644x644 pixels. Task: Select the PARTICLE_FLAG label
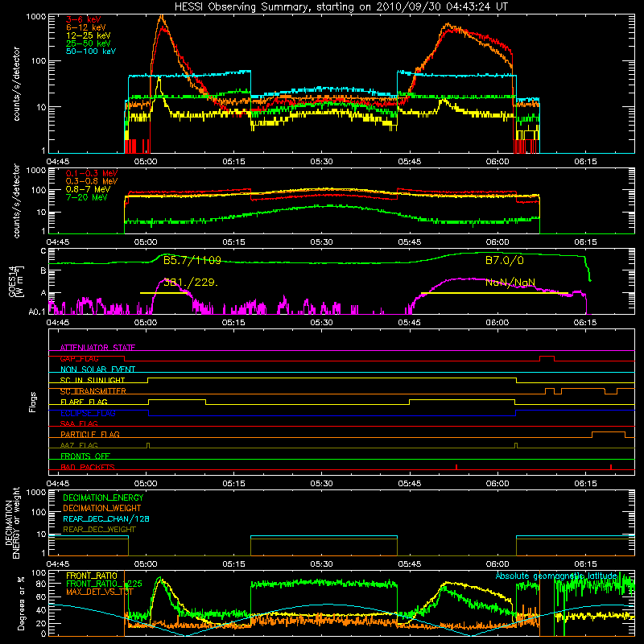coord(90,434)
